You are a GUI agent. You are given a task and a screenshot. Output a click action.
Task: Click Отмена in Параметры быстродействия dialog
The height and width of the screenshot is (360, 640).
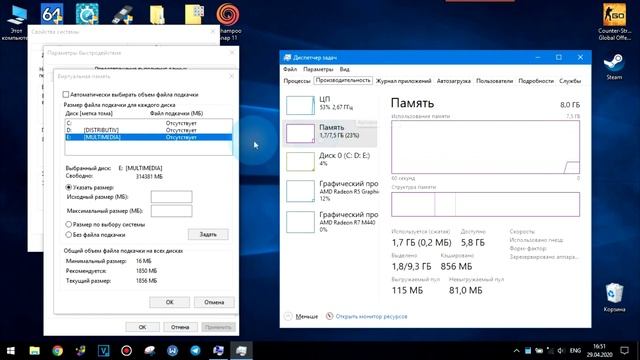(x=180, y=327)
